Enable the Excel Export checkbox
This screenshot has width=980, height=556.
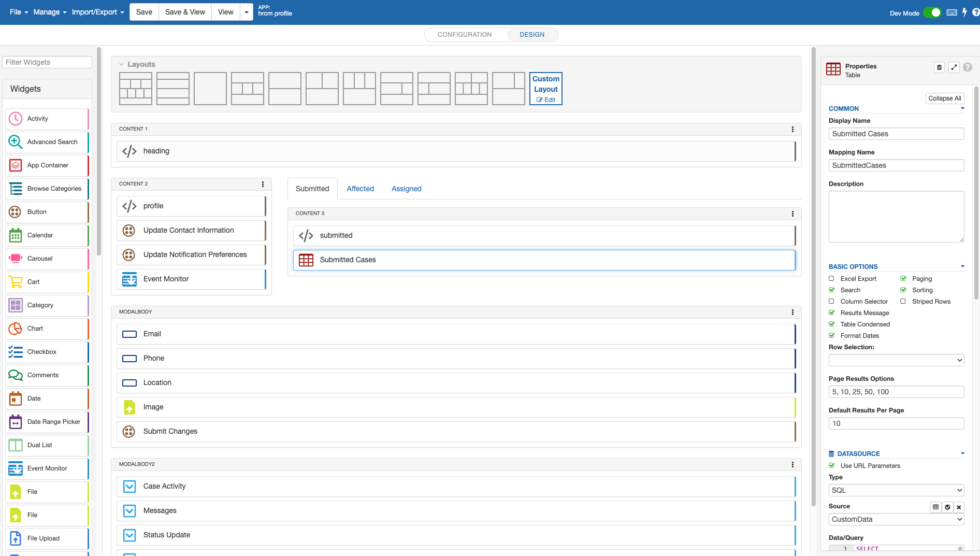click(x=831, y=279)
